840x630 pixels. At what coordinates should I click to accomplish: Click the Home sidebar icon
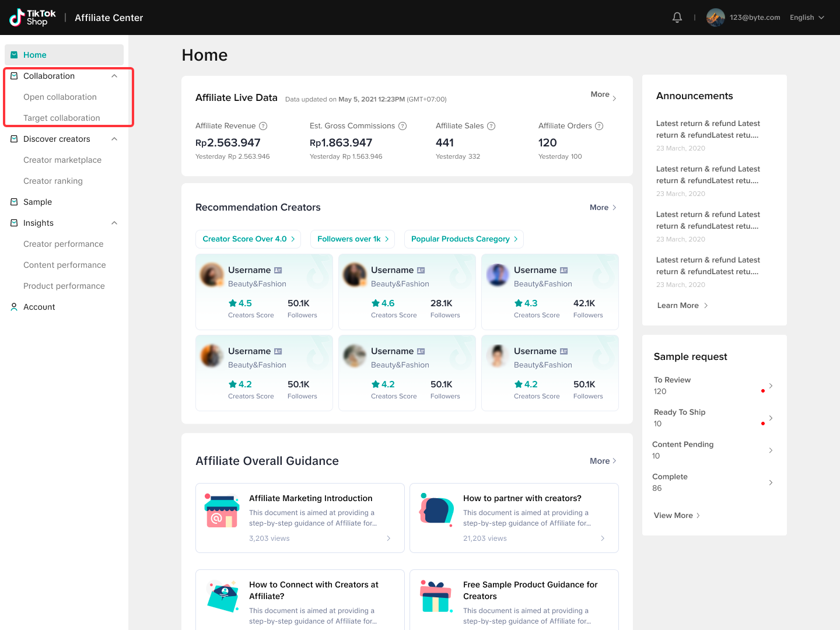(x=13, y=54)
